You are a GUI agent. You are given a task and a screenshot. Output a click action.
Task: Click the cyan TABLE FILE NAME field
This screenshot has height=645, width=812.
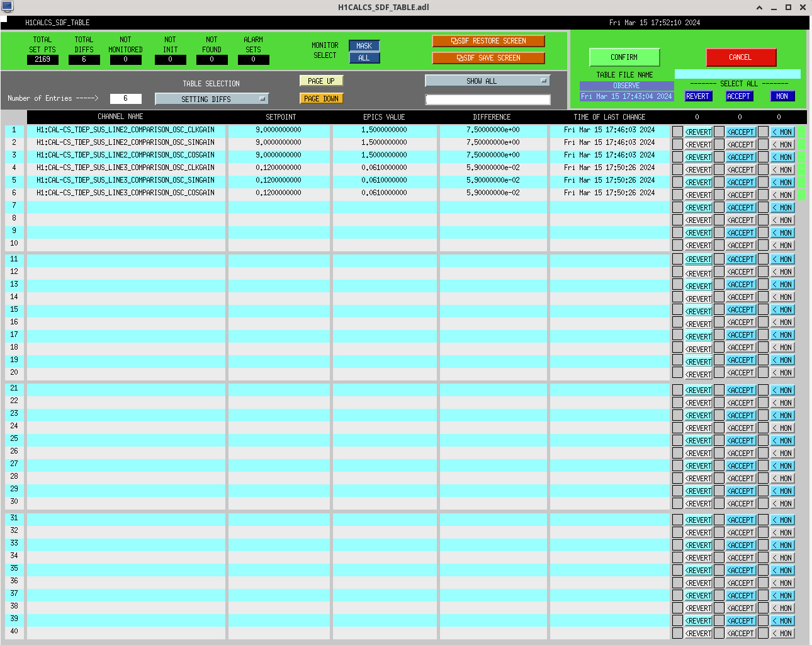pos(737,74)
